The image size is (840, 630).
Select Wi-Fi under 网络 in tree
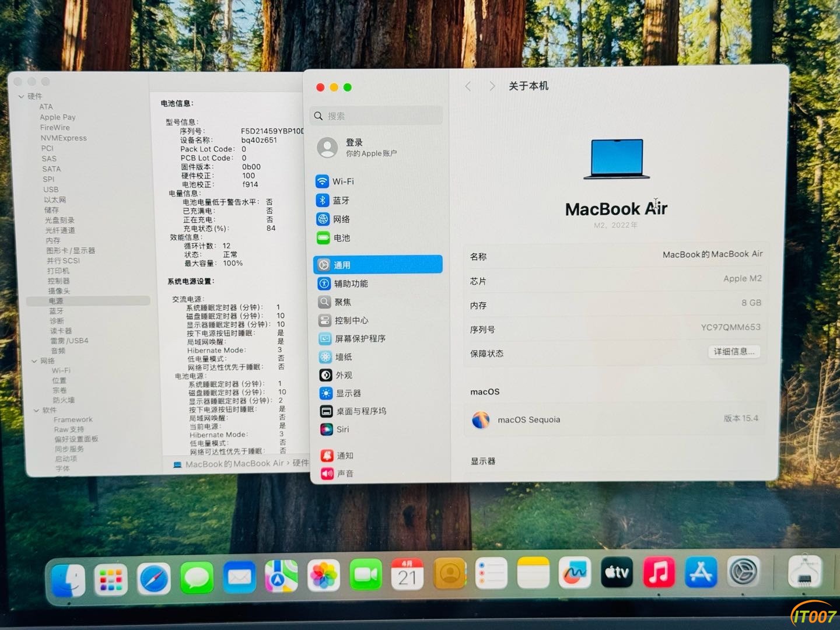[x=61, y=370]
